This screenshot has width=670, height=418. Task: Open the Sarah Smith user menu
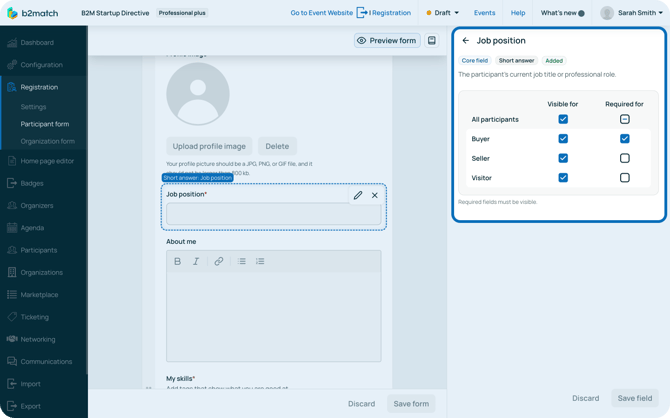coord(632,13)
